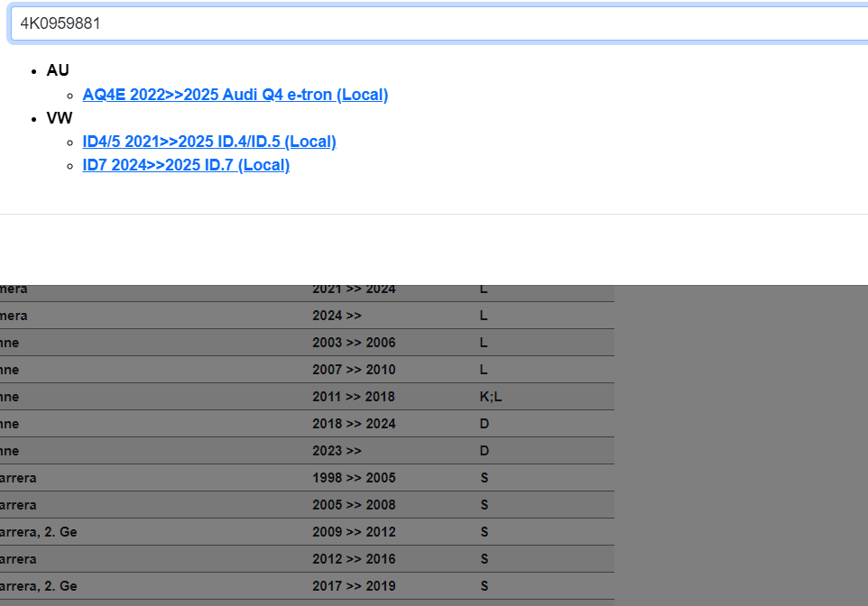Click the K;L market code cell
The image size is (868, 606).
(x=491, y=397)
